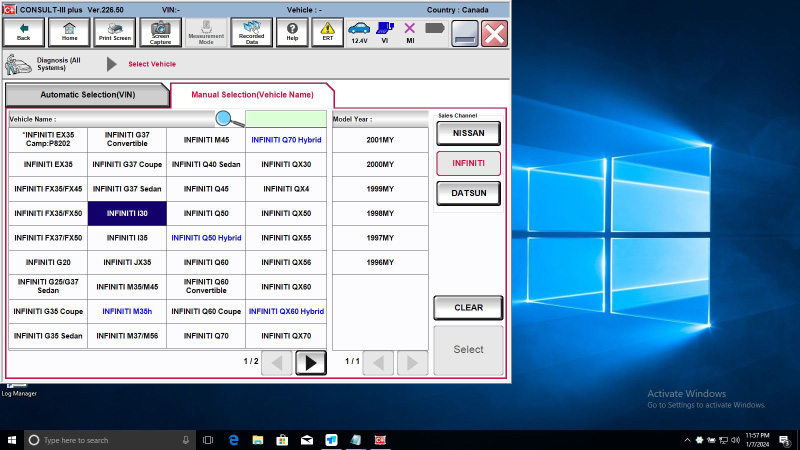
Task: Select Manual Selection(Vehicle Name) tab
Action: tap(252, 95)
